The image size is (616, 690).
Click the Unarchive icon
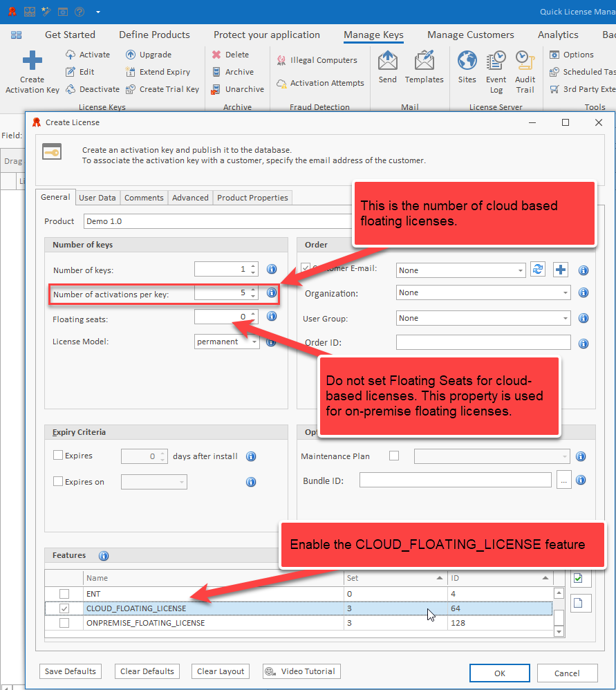(x=216, y=89)
